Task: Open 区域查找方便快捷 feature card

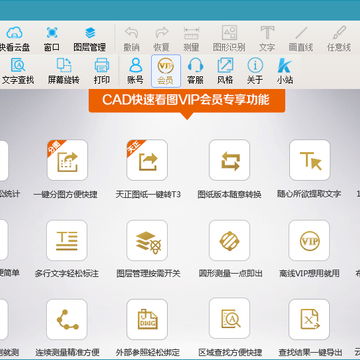Action: [x=229, y=319]
